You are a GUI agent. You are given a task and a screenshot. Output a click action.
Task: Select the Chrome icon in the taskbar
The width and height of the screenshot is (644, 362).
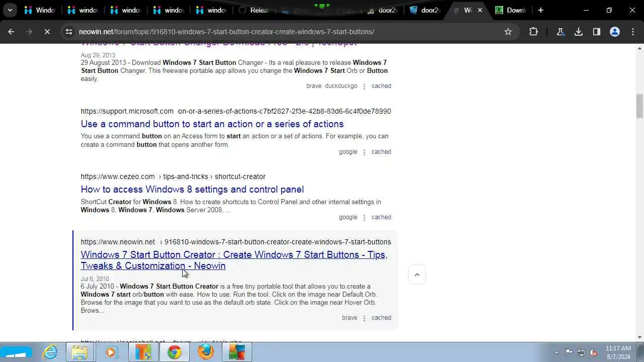point(175,352)
